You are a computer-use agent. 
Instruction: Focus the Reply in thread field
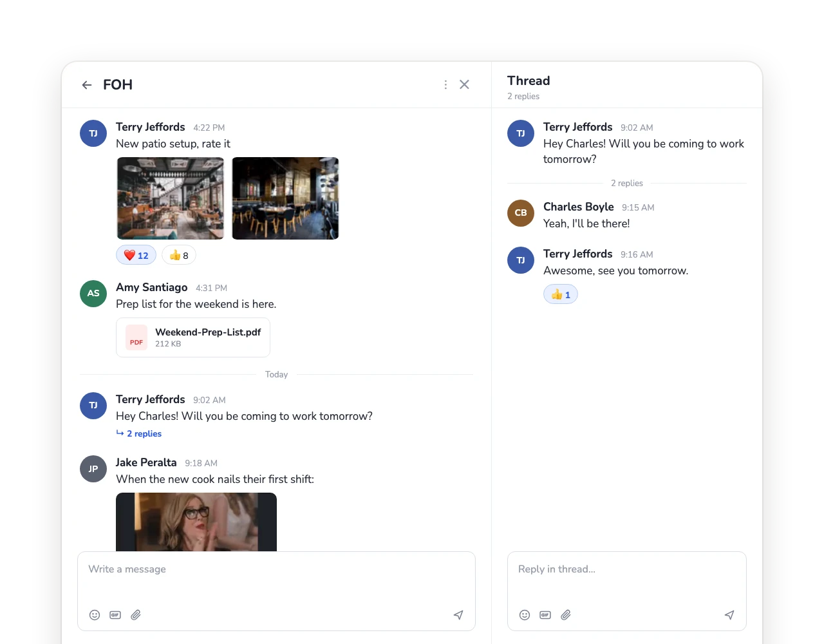(627, 591)
